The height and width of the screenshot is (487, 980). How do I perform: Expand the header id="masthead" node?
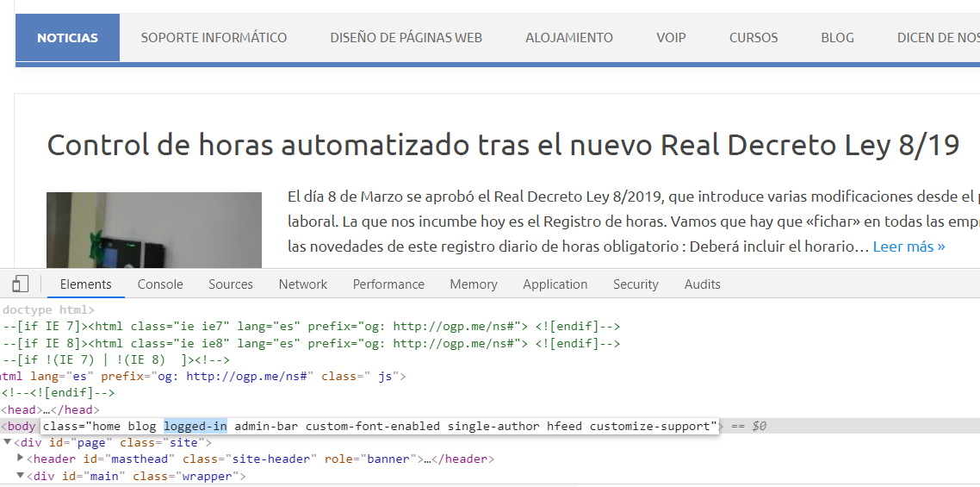[x=21, y=458]
